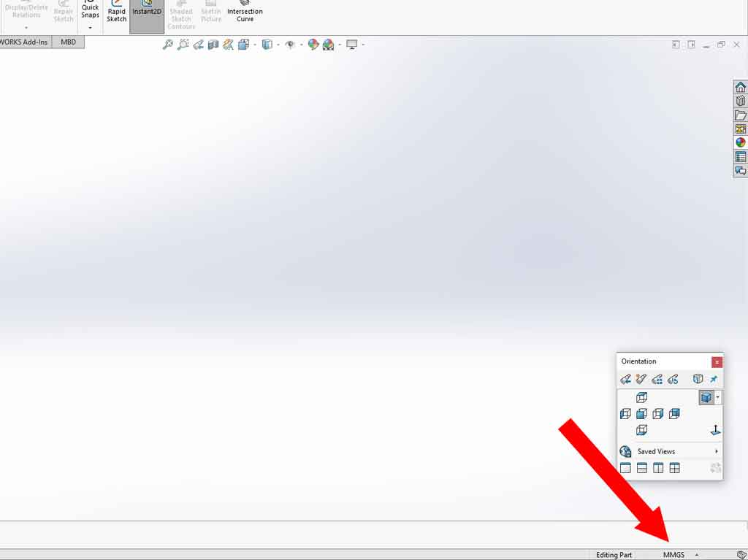Expand the View Orientation dropdown arrow
The width and height of the screenshot is (748, 560).
tap(255, 45)
